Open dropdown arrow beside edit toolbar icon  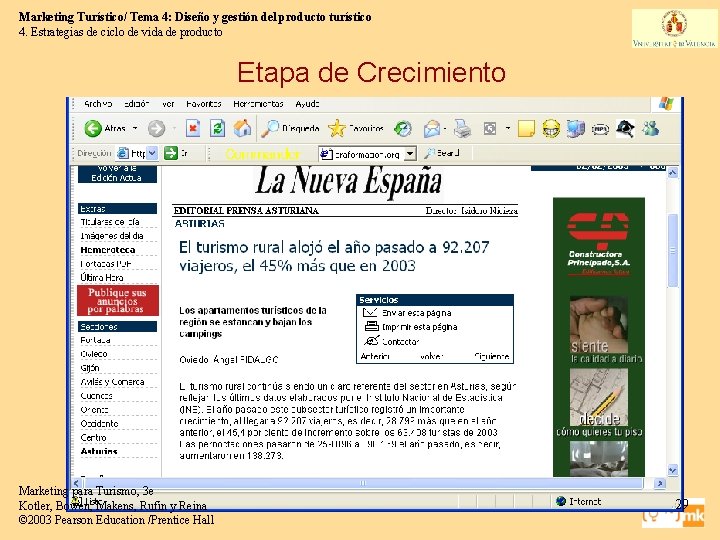click(x=508, y=128)
